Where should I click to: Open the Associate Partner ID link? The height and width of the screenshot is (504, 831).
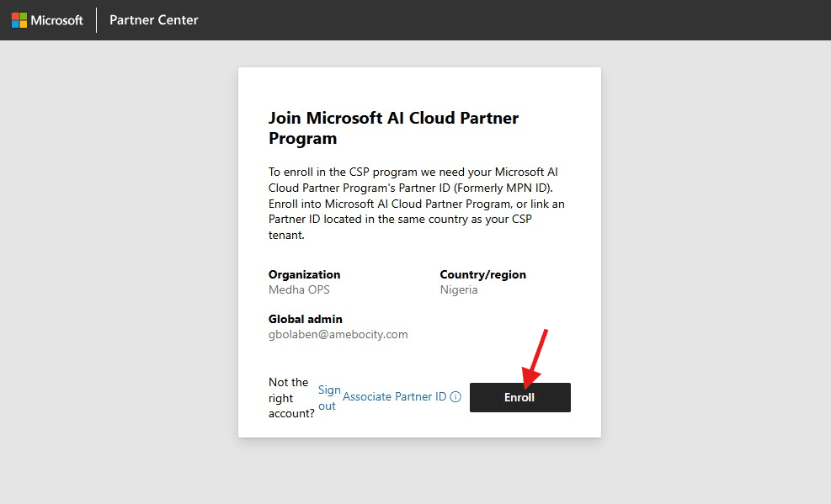pos(394,396)
